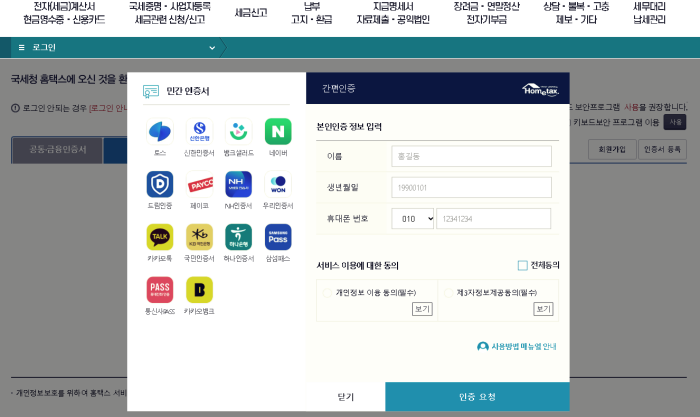
Task: Choose the Shinhan (신한인증서) certificate icon
Action: click(199, 132)
